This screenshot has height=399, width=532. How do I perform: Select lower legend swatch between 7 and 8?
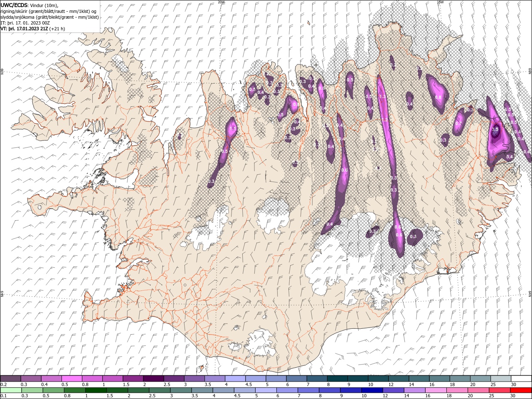pyautogui.click(x=308, y=390)
